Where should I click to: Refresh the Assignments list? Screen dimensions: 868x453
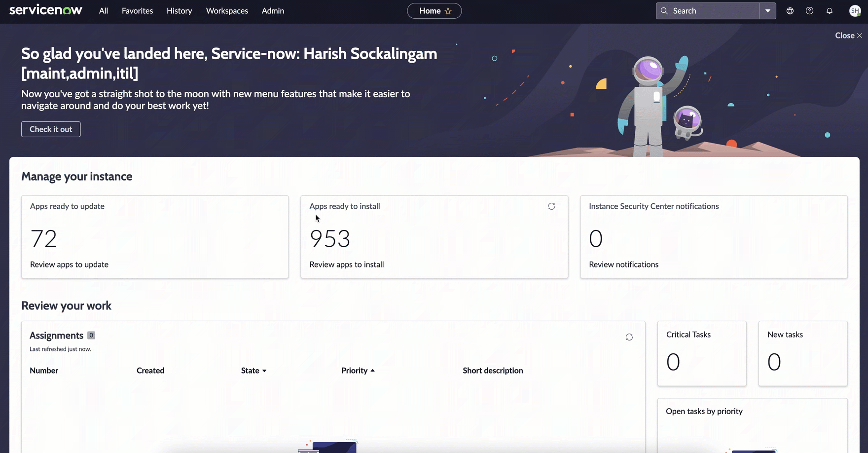click(629, 337)
